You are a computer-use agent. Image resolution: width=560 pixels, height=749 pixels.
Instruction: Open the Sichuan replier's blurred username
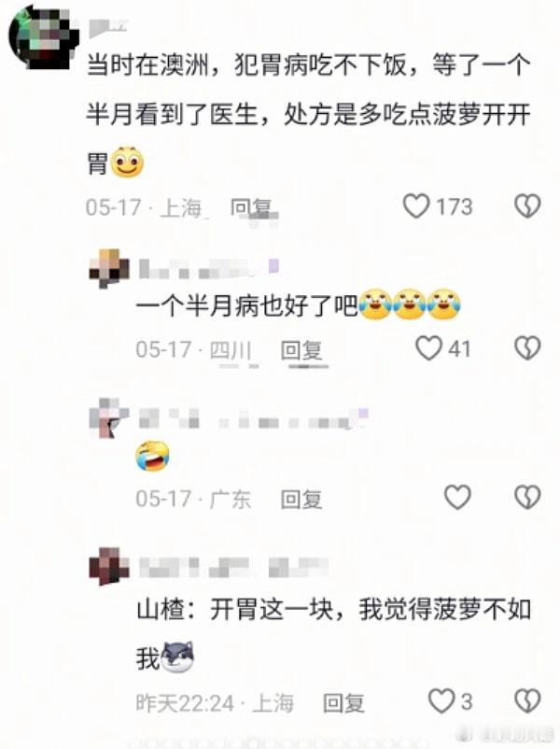tap(209, 268)
